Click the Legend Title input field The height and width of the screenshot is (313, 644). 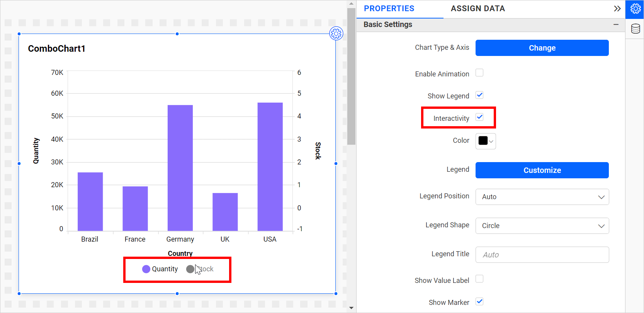click(542, 255)
